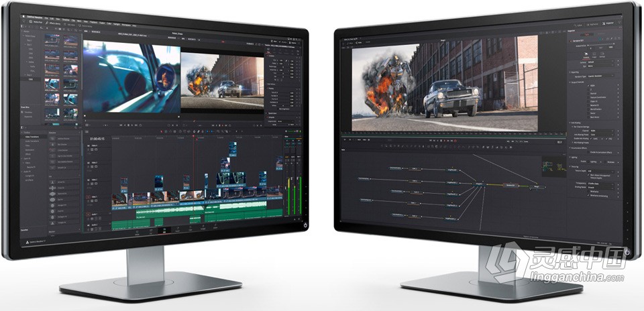Screen dimensions: 644x311
Task: Toggle timeline snapping magnet icon
Action: 194,131
